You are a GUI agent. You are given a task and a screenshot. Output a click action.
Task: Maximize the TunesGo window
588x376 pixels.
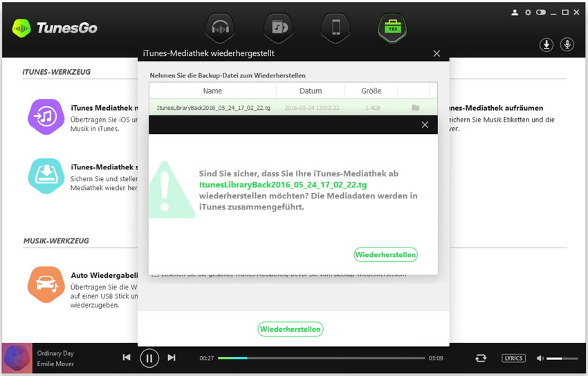pyautogui.click(x=565, y=12)
